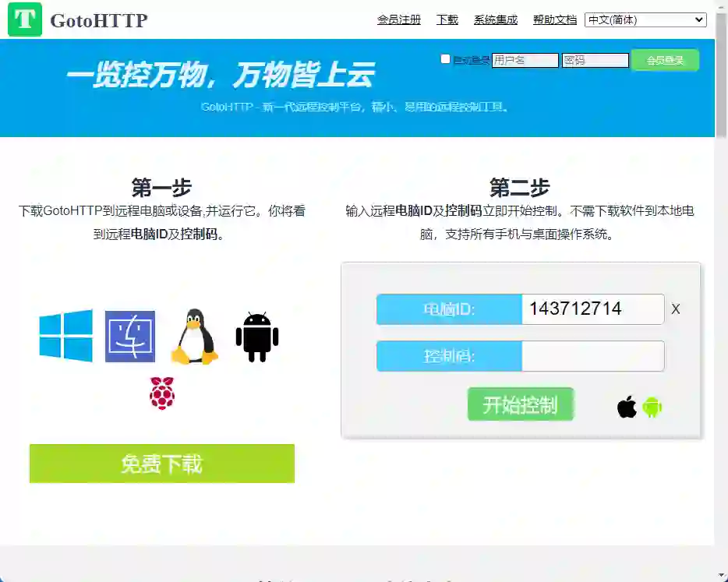This screenshot has width=728, height=582.
Task: Click the 第二步 heading
Action: [520, 188]
